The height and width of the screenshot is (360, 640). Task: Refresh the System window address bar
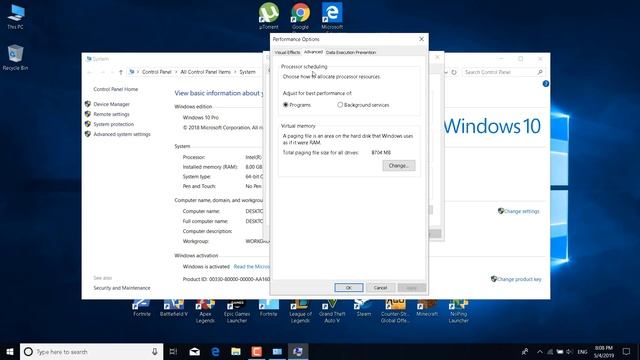tap(454, 72)
